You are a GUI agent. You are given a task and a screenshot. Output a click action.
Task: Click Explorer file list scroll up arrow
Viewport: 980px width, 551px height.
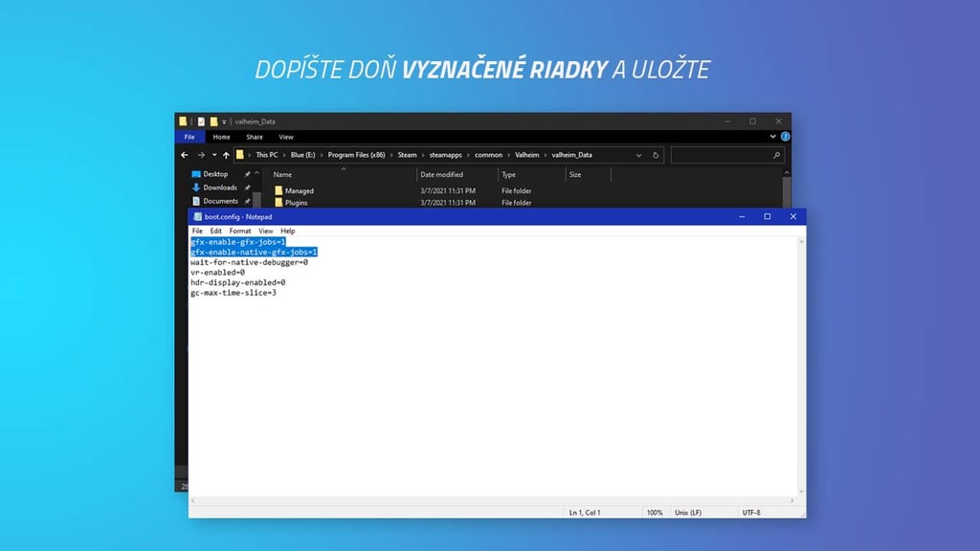(x=787, y=173)
